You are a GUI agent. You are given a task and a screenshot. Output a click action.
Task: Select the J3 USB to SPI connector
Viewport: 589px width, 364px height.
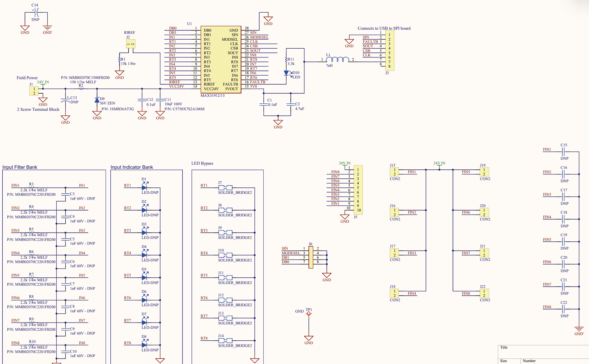tap(389, 51)
